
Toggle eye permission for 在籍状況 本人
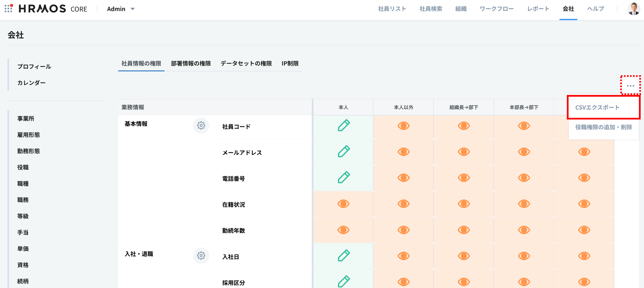point(343,204)
